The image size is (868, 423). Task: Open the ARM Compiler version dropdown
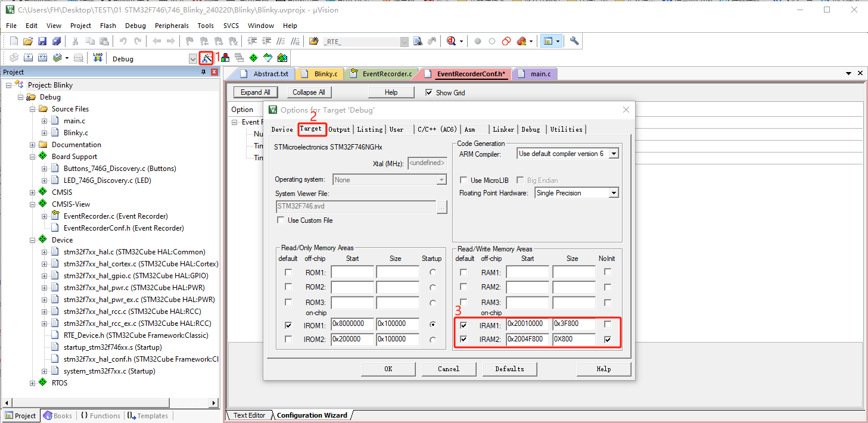[x=614, y=154]
